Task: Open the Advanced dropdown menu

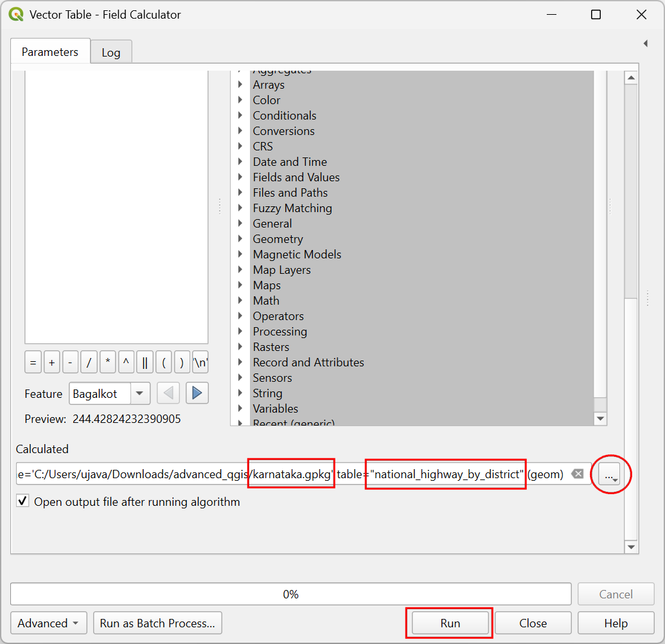Action: click(48, 623)
